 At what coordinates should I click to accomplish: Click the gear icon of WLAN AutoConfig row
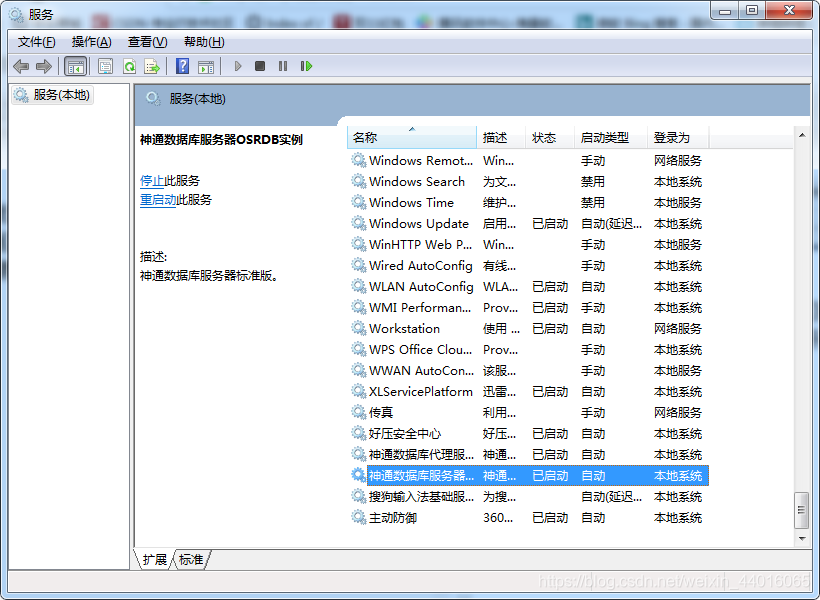point(358,286)
